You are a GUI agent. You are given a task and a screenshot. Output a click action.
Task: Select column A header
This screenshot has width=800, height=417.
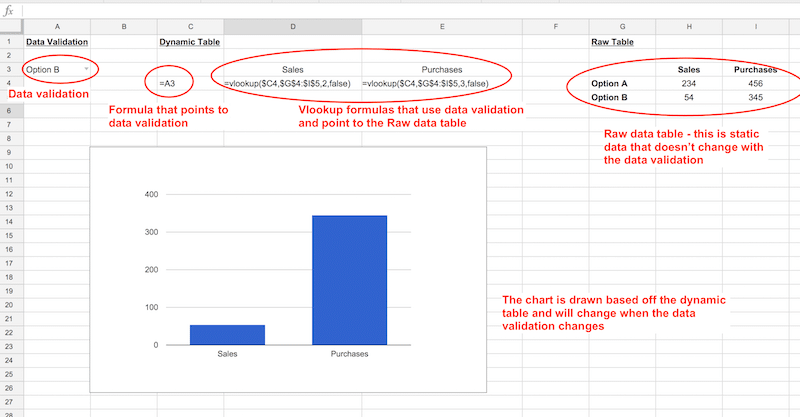[x=57, y=27]
